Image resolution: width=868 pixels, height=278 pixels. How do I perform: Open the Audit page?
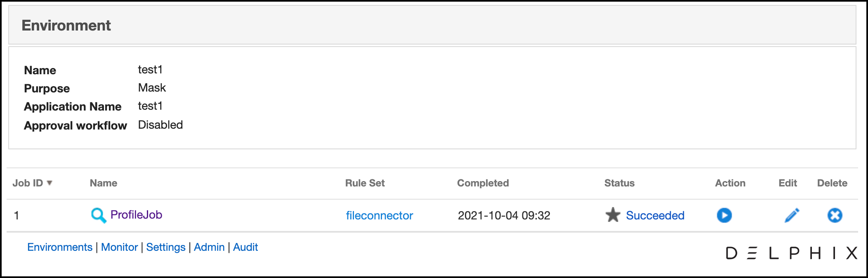coord(245,247)
